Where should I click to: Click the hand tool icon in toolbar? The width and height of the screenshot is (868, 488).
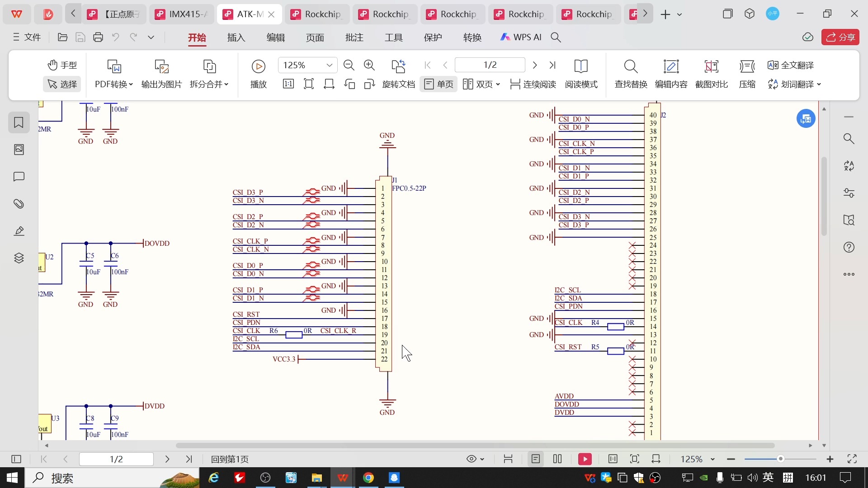coord(53,66)
